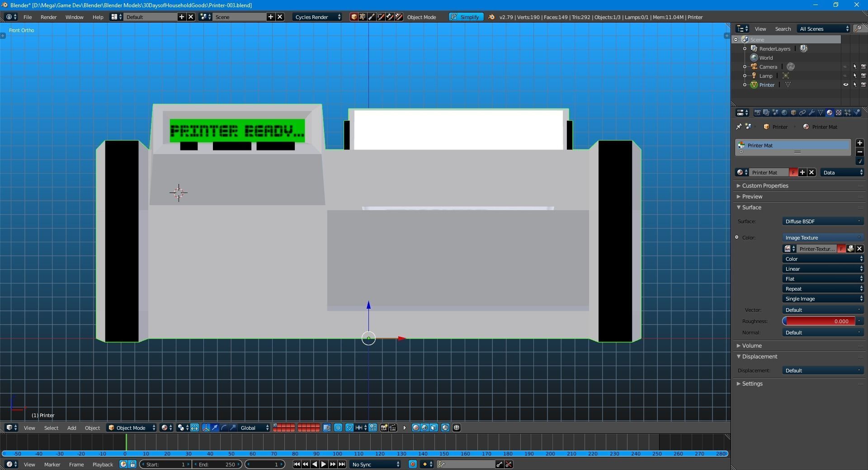
Task: Toggle render visibility camera icon for Lamp
Action: coord(864,75)
